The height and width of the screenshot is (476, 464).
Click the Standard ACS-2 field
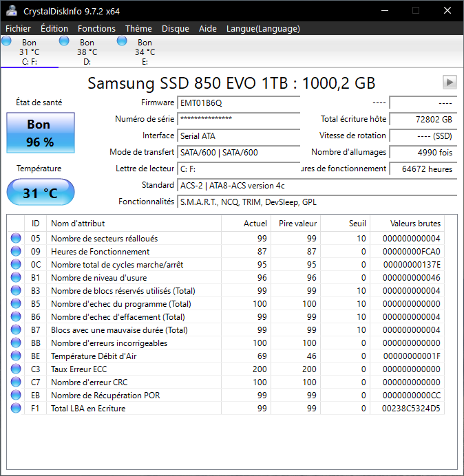317,185
